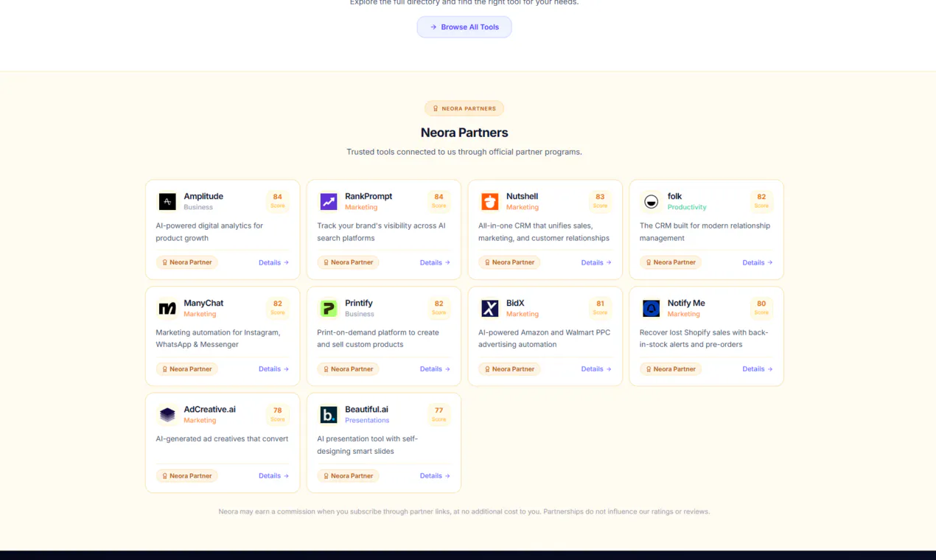Click Marketing category under BidX
The width and height of the screenshot is (936, 560).
523,314
